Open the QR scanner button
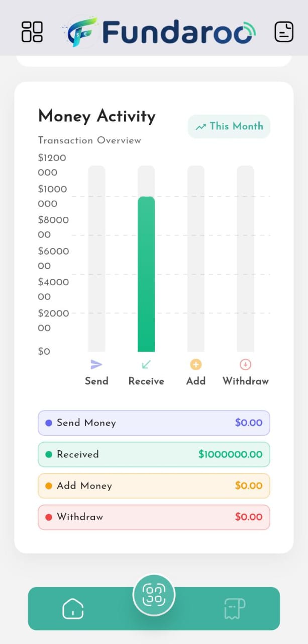The width and height of the screenshot is (308, 644). (154, 595)
